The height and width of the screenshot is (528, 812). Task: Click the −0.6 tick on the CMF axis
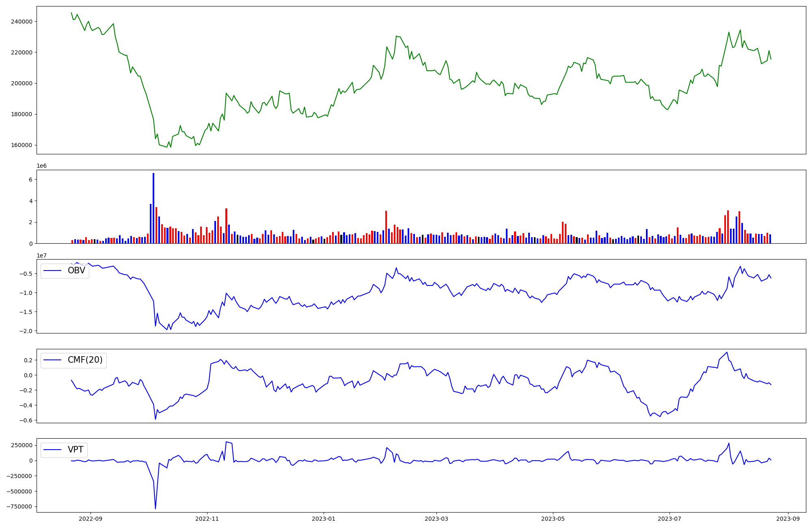point(26,420)
